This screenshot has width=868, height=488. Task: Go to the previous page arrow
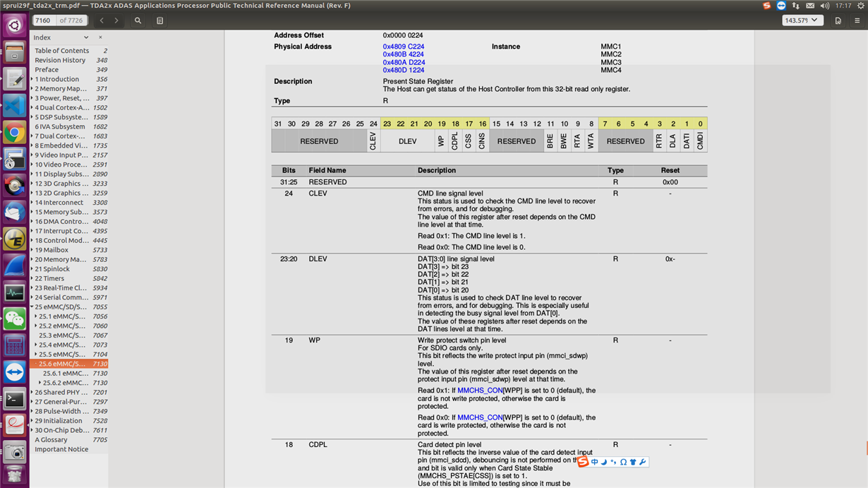pyautogui.click(x=102, y=20)
